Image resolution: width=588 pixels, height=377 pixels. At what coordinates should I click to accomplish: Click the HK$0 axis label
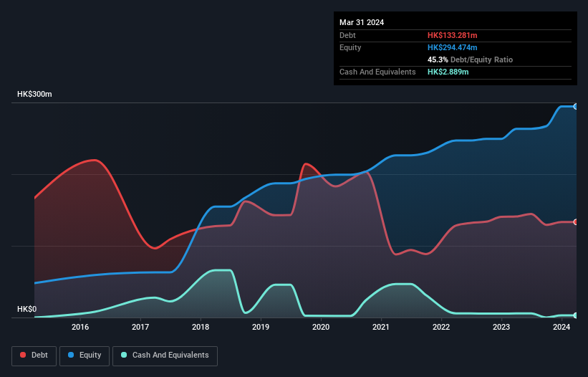pyautogui.click(x=27, y=309)
